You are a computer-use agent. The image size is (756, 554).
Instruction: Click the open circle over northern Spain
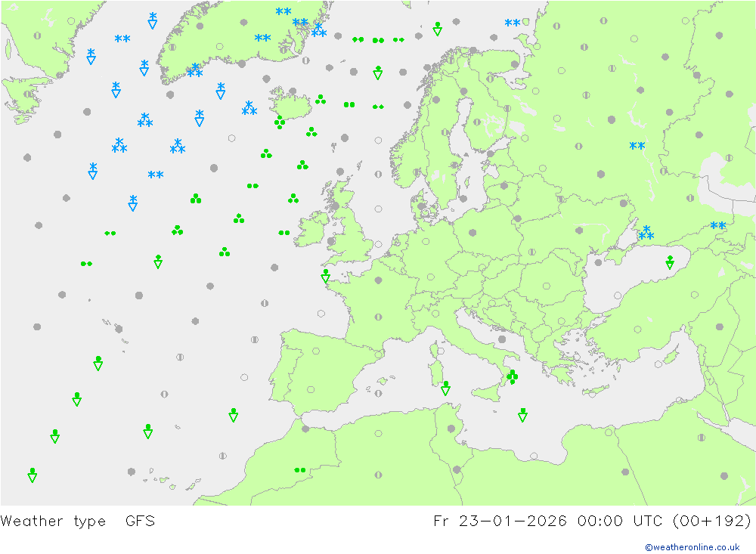[316, 351]
